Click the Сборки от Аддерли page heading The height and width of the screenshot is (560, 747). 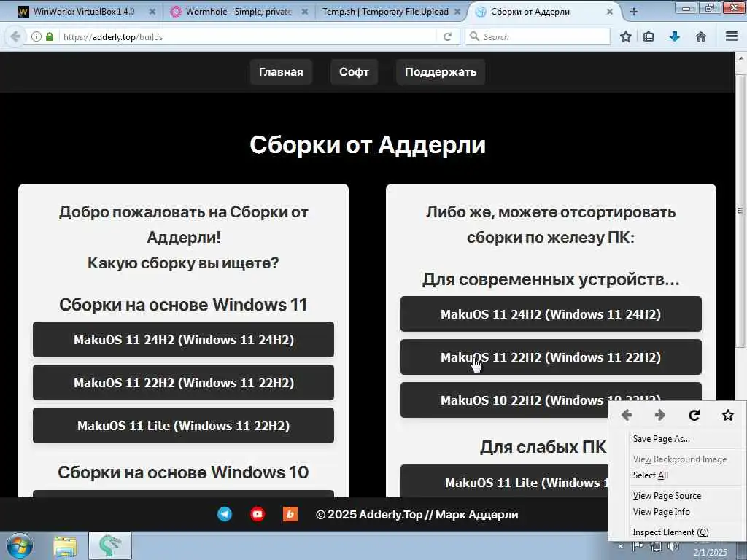point(368,145)
